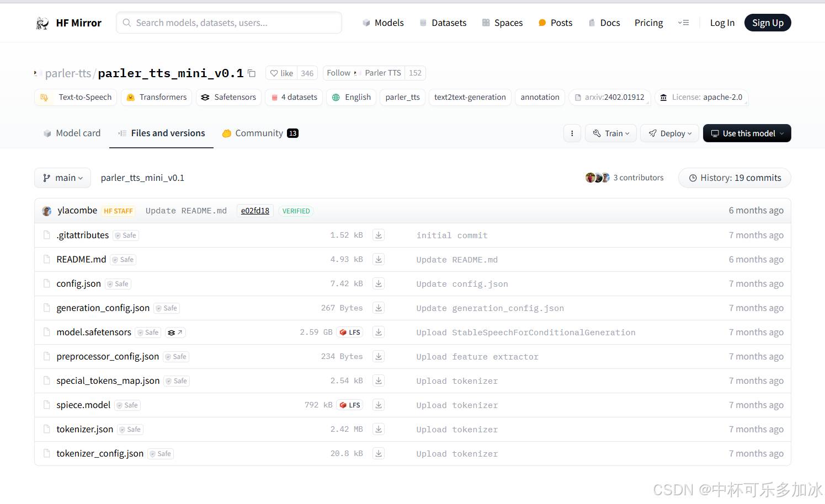
Task: Click the Safe badge next to .gitattributes
Action: click(126, 235)
